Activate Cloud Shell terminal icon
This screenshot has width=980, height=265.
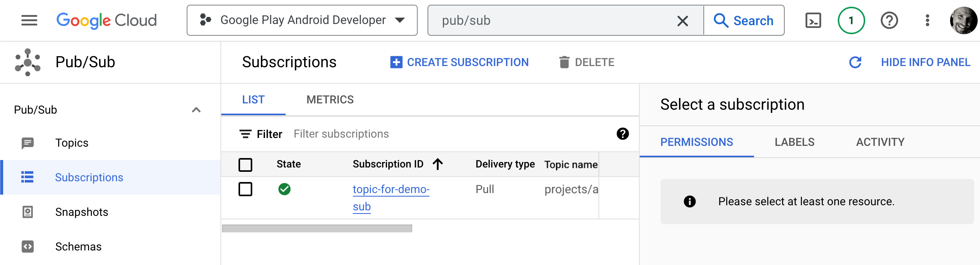coord(813,20)
